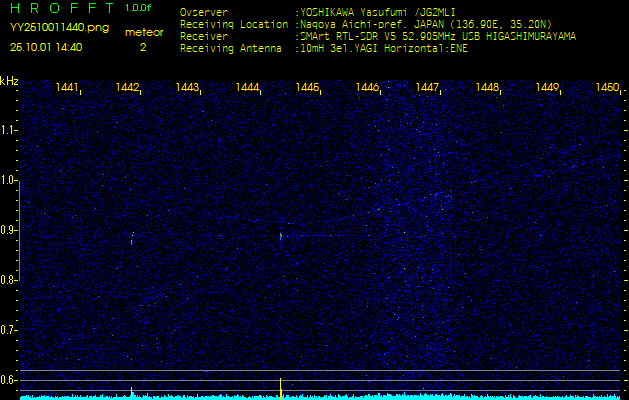629x400 pixels.
Task: Click the small white signal spike near 1442
Action: pos(131,391)
